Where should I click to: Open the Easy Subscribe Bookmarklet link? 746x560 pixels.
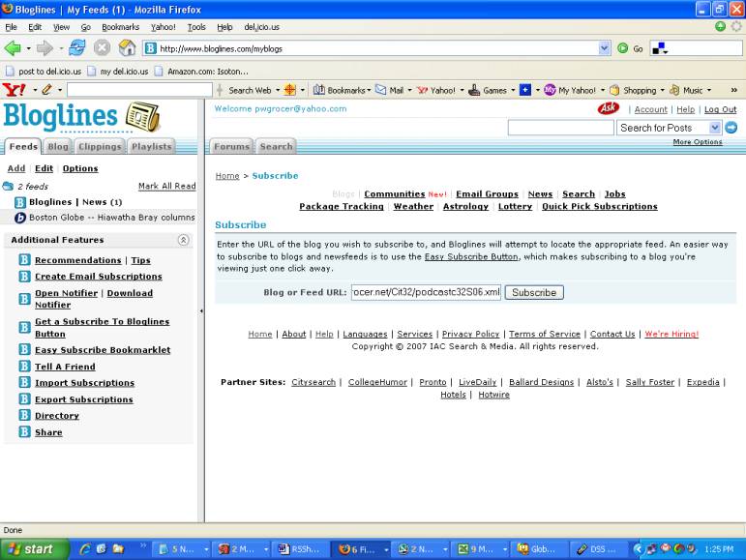(103, 350)
